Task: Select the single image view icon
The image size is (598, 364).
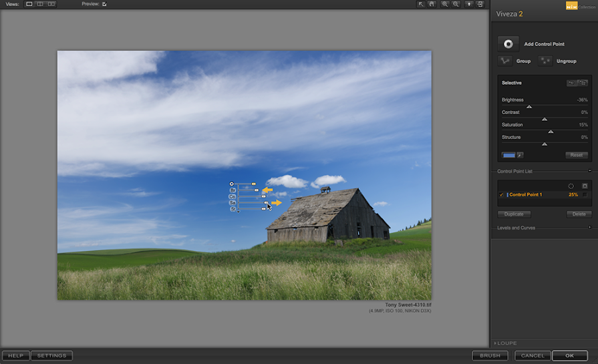Action: (x=29, y=4)
